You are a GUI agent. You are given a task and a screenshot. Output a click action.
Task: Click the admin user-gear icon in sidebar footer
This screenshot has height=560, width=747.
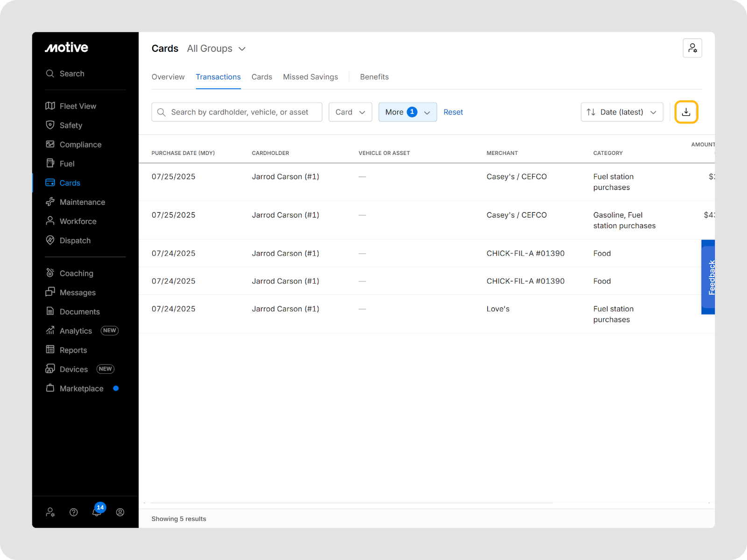(x=50, y=512)
